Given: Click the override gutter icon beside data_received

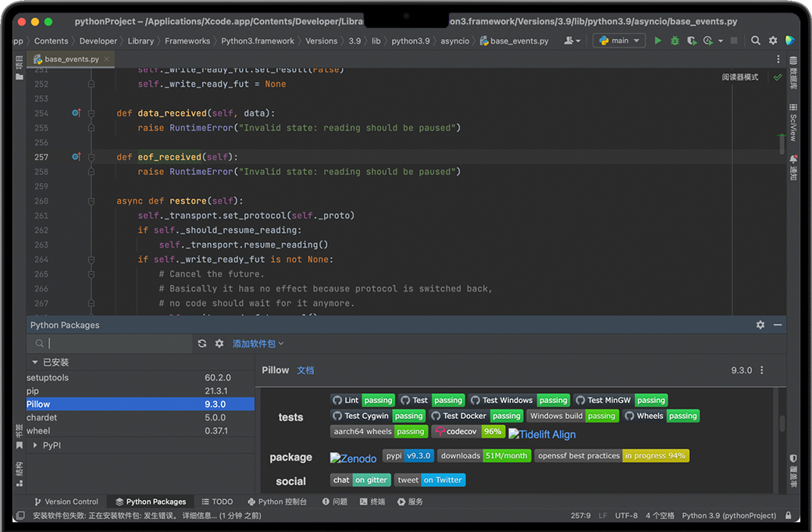Looking at the screenshot, I should (76, 113).
